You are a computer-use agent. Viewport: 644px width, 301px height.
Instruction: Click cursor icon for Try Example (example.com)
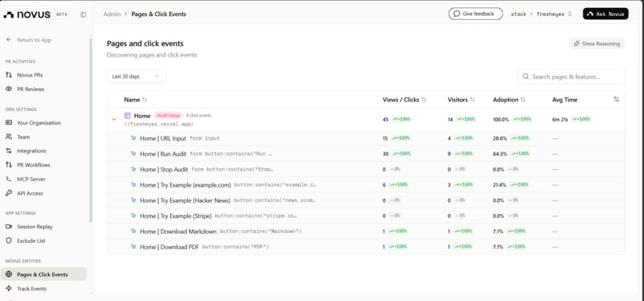133,184
